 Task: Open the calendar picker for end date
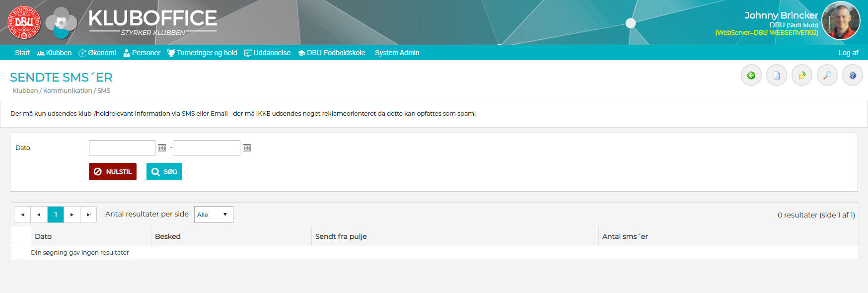point(247,147)
